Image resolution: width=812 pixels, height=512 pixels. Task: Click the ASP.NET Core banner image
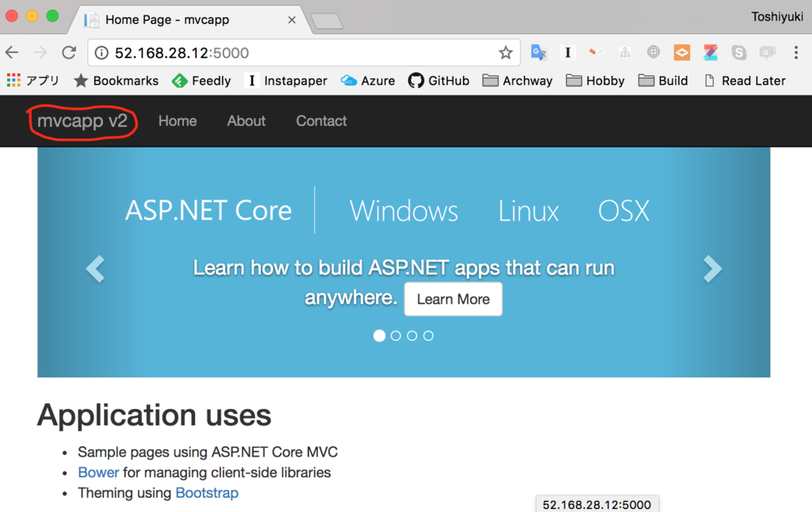404,262
